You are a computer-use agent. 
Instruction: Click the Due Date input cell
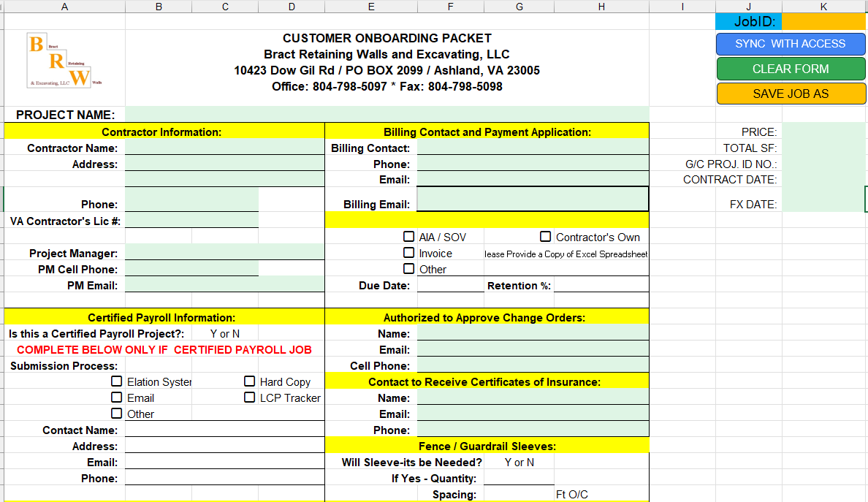click(x=451, y=285)
